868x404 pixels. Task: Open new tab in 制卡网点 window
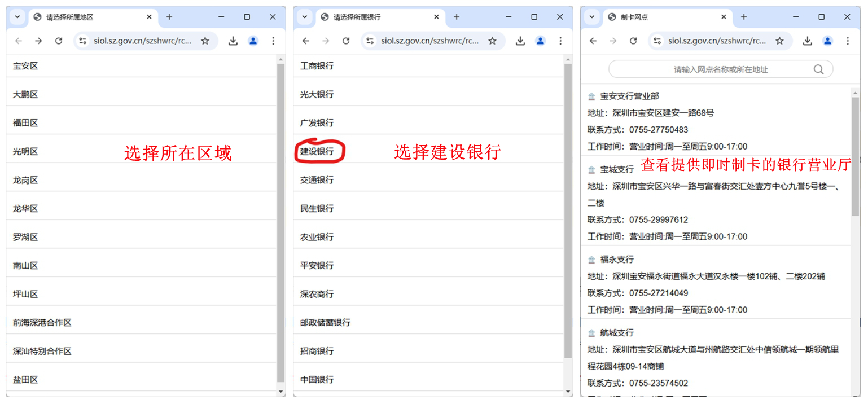pos(744,17)
